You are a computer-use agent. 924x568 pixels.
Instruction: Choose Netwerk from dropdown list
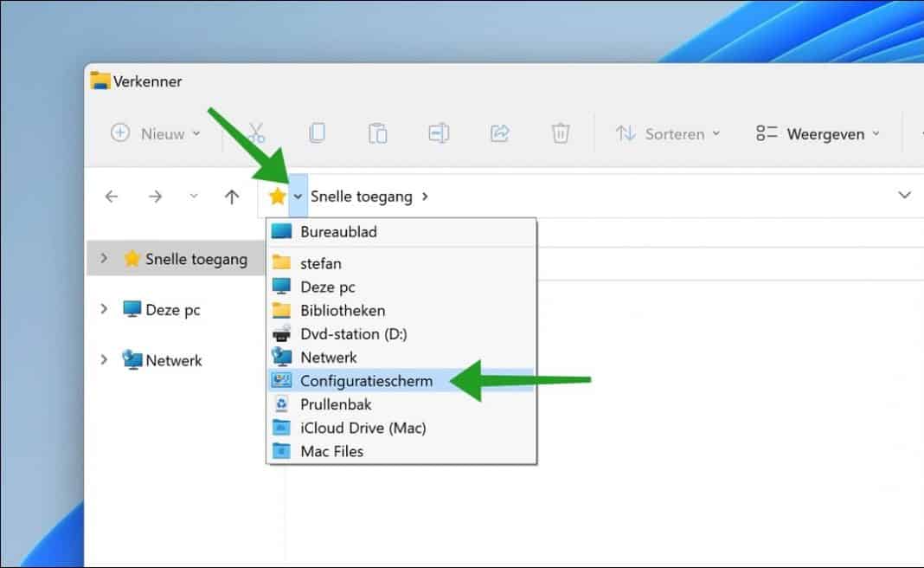pos(401,358)
